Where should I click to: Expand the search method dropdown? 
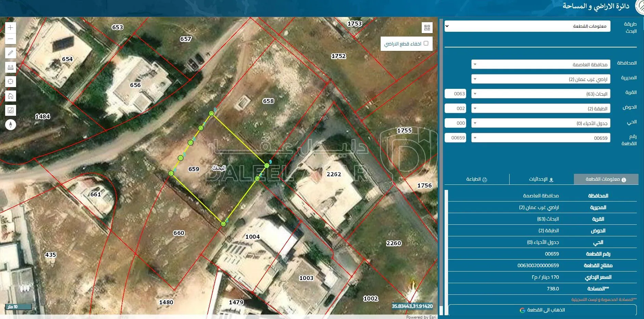tap(527, 26)
